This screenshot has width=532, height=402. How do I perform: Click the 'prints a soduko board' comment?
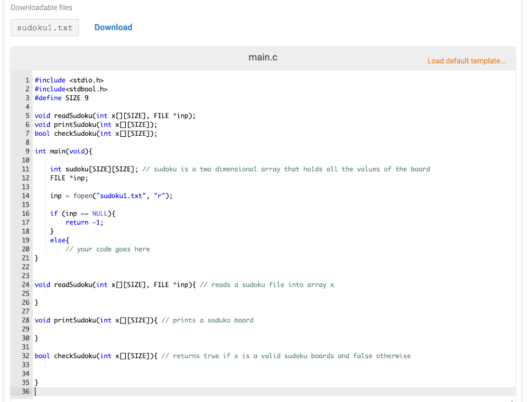click(208, 320)
